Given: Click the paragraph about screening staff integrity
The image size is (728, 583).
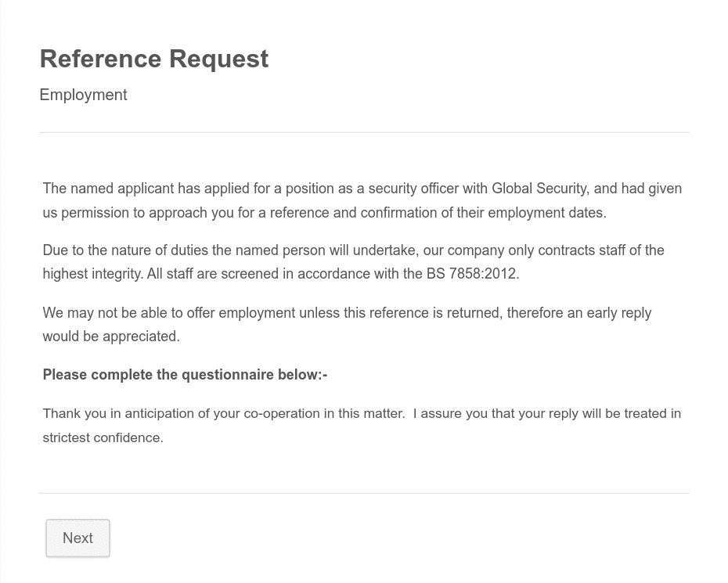Looking at the screenshot, I should (x=353, y=262).
